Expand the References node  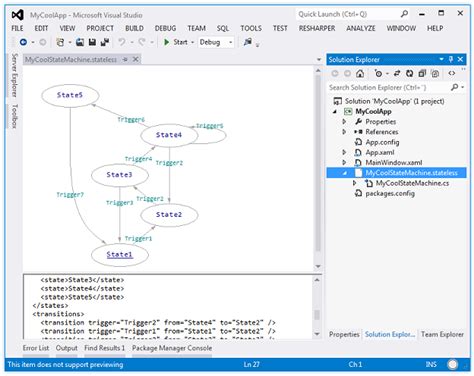(344, 132)
